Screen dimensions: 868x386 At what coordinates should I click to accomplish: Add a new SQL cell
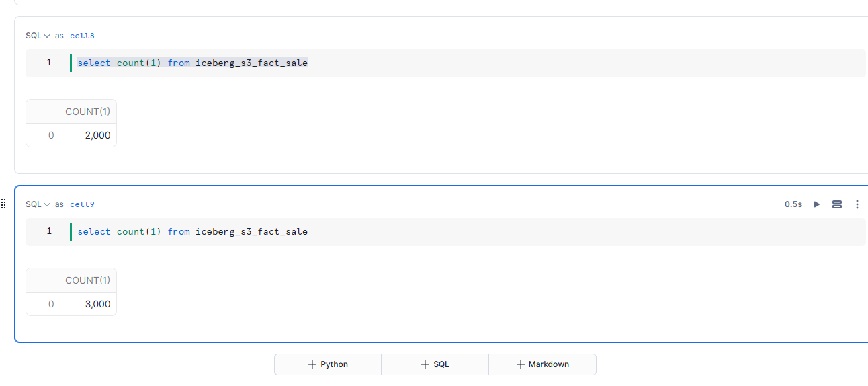(x=435, y=364)
